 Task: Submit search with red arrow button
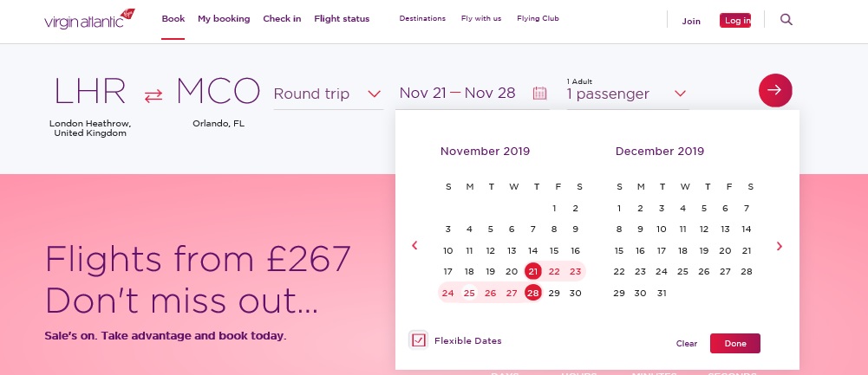775,90
